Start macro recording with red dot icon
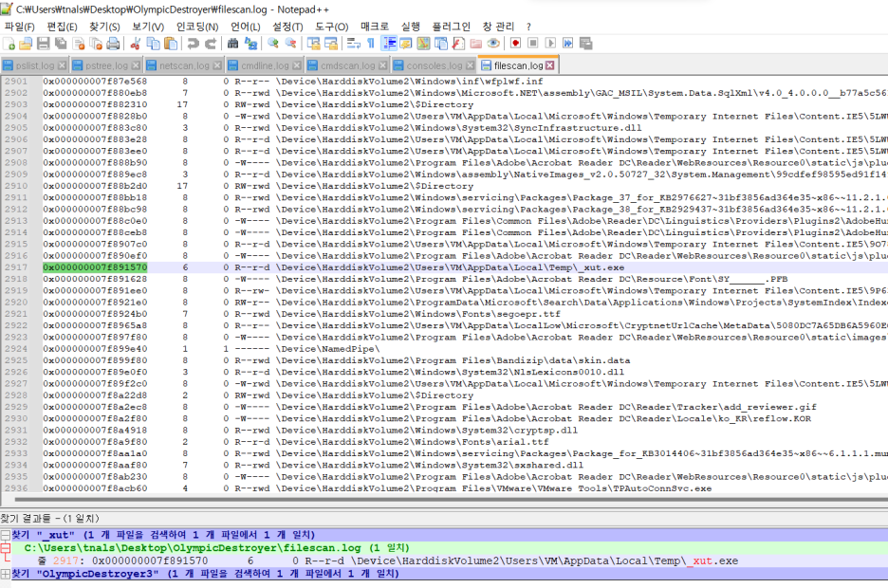The image size is (888, 588). 515,44
